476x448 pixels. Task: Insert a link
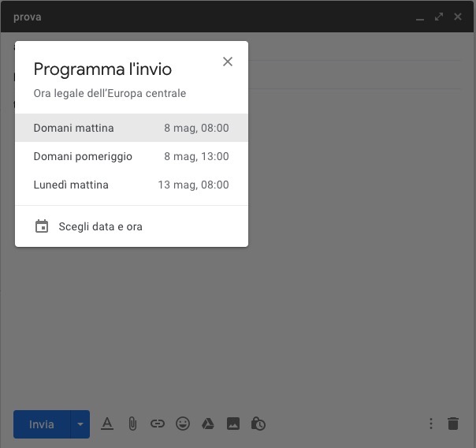158,424
